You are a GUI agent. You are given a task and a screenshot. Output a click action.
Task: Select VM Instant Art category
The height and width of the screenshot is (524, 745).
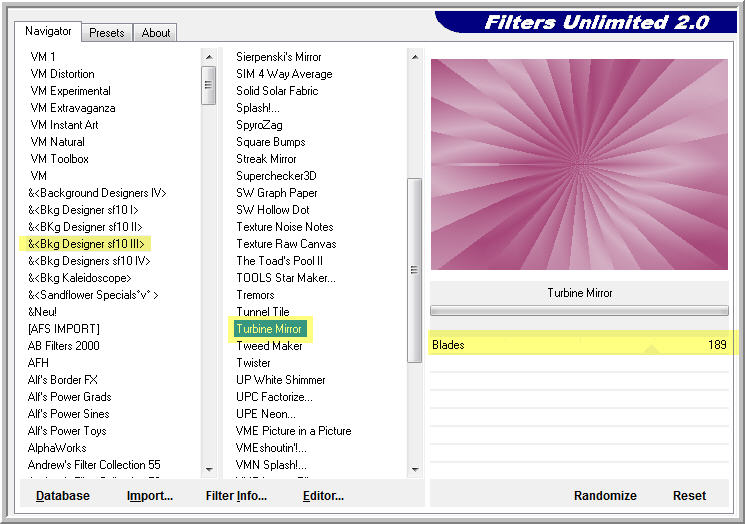[64, 125]
